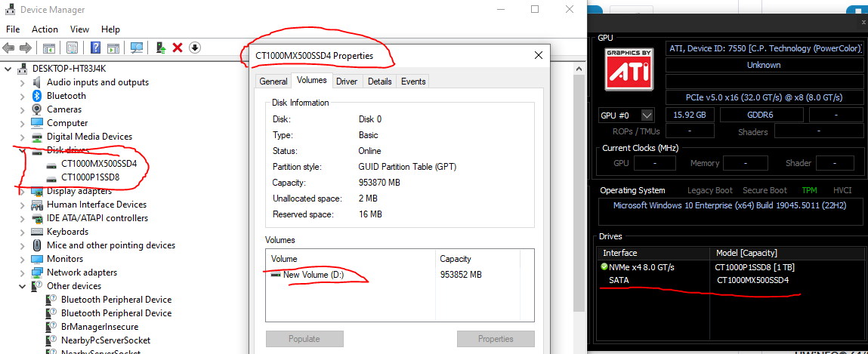Viewport: 868px width, 354px height.
Task: Click the drive icon of CT1000P1SSD8
Action: (51, 178)
